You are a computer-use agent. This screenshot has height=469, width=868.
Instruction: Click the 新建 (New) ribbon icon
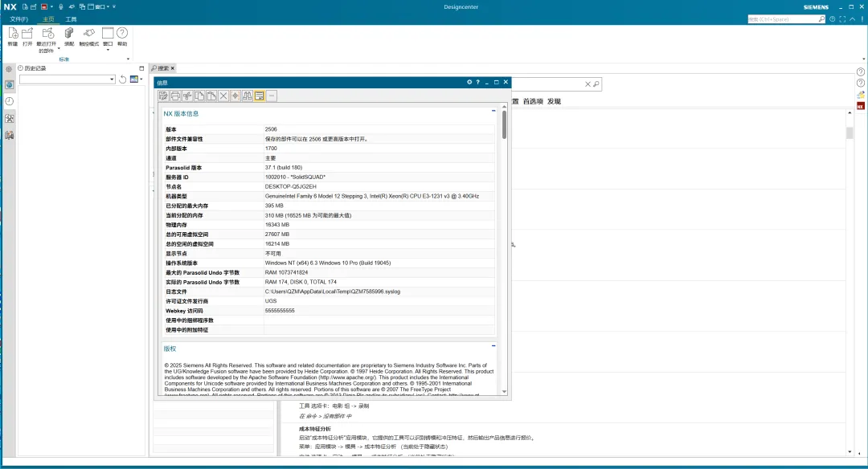(13, 34)
